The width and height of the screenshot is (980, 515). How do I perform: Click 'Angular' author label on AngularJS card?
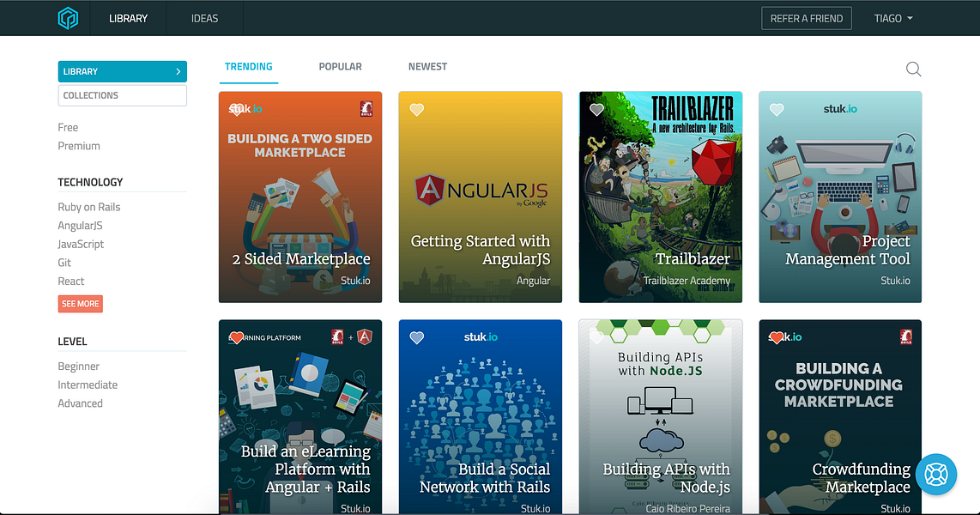click(533, 281)
